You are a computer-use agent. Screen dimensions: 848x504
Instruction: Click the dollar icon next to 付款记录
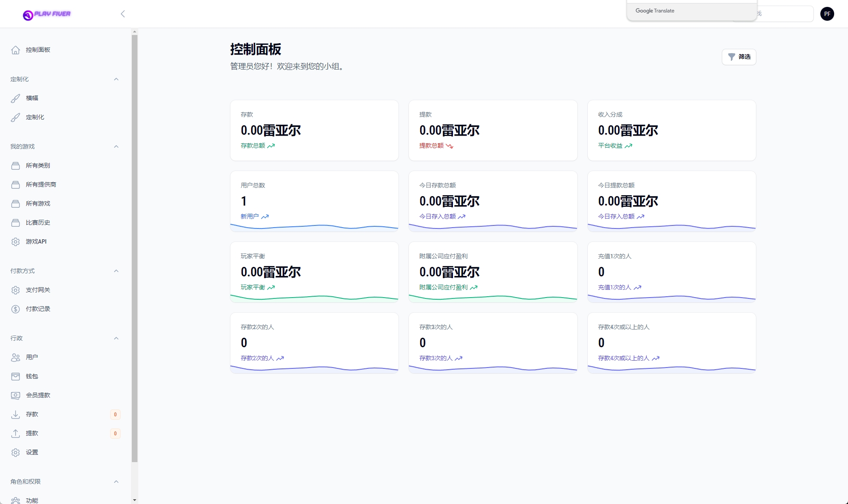click(x=16, y=309)
